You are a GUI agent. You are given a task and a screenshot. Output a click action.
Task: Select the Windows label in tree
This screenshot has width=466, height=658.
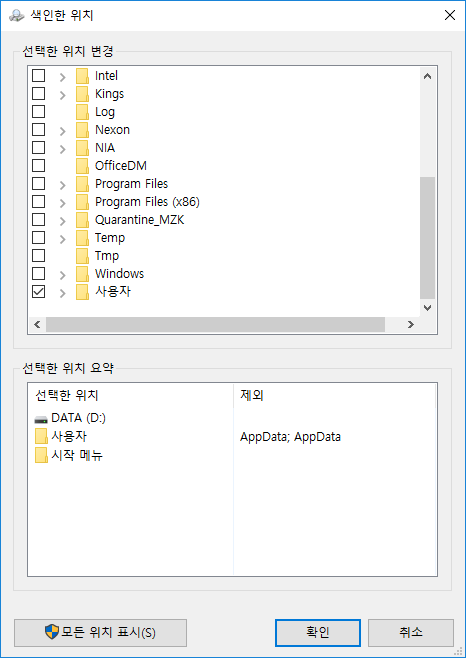pyautogui.click(x=119, y=274)
